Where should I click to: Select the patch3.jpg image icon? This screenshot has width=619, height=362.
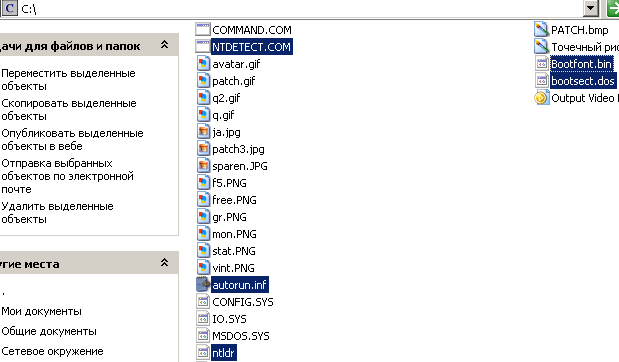pos(203,148)
